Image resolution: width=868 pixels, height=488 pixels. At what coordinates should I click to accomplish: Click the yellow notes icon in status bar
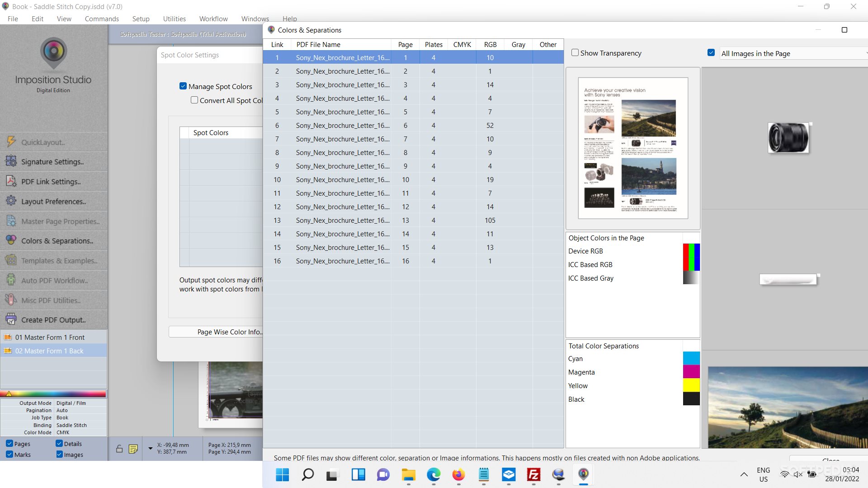133,449
